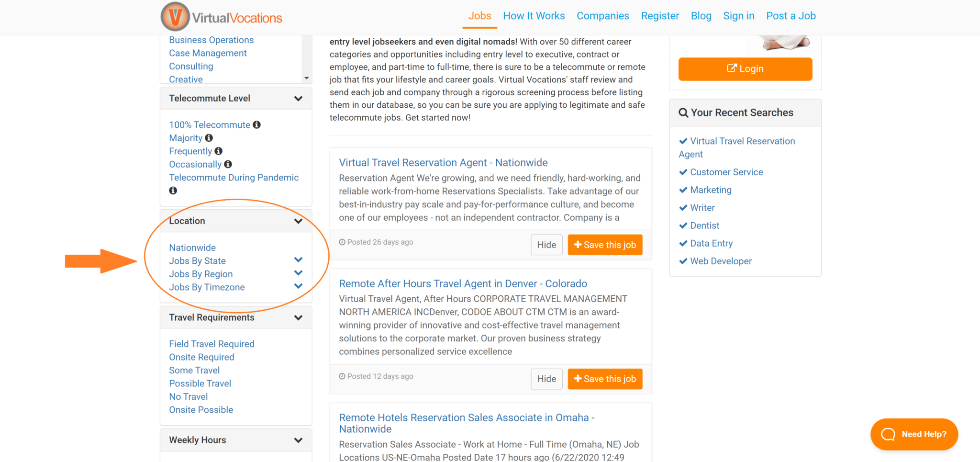
Task: Expand Jobs By State chevron
Action: [x=298, y=260]
